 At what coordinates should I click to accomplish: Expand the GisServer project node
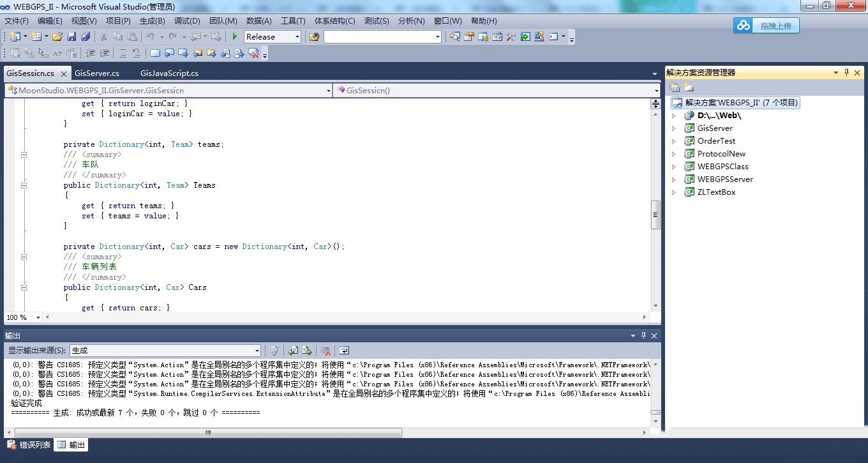[x=673, y=128]
